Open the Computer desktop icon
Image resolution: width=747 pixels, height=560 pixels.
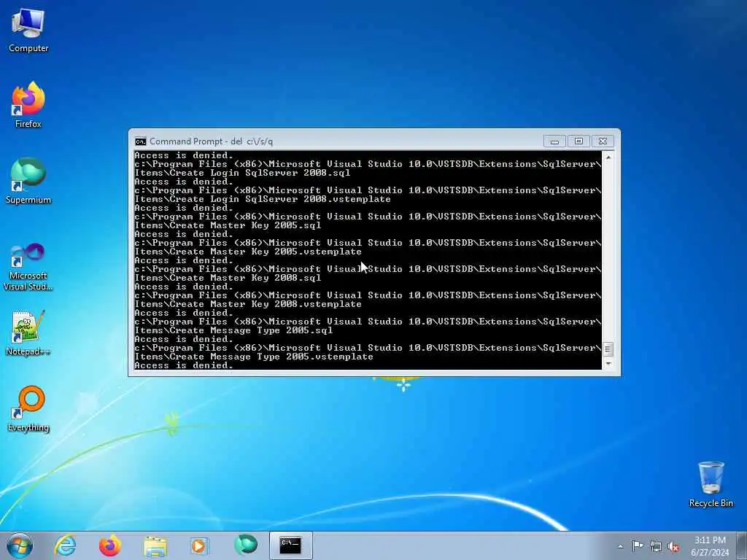tap(28, 29)
